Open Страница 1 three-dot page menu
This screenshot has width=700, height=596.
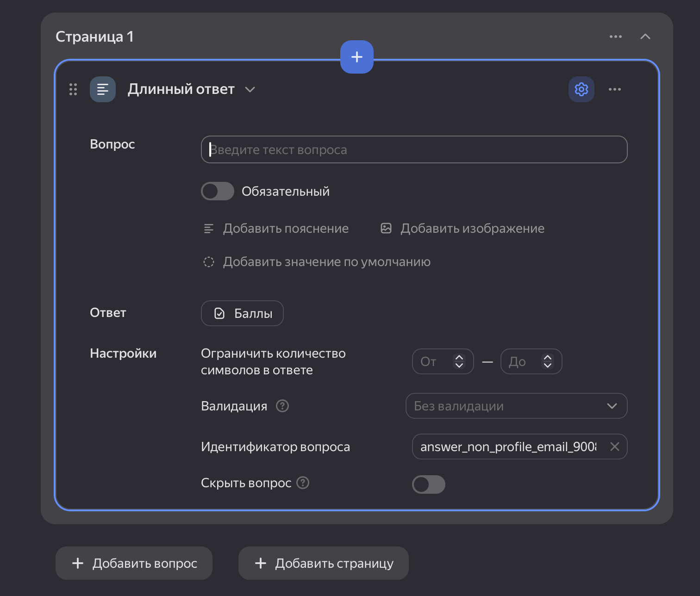pyautogui.click(x=615, y=37)
